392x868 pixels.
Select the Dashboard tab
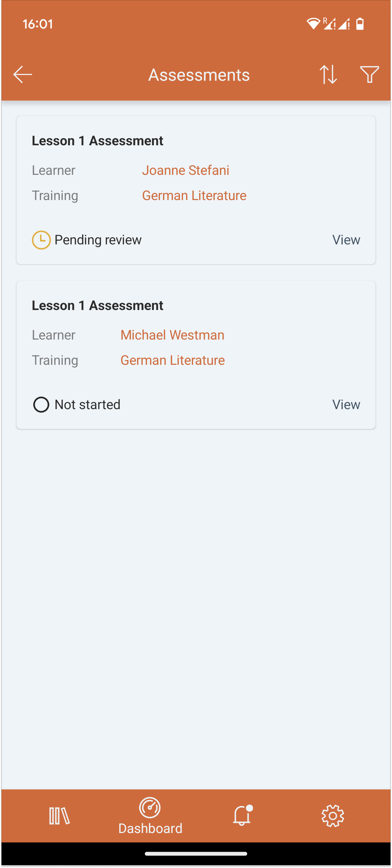pos(150,816)
